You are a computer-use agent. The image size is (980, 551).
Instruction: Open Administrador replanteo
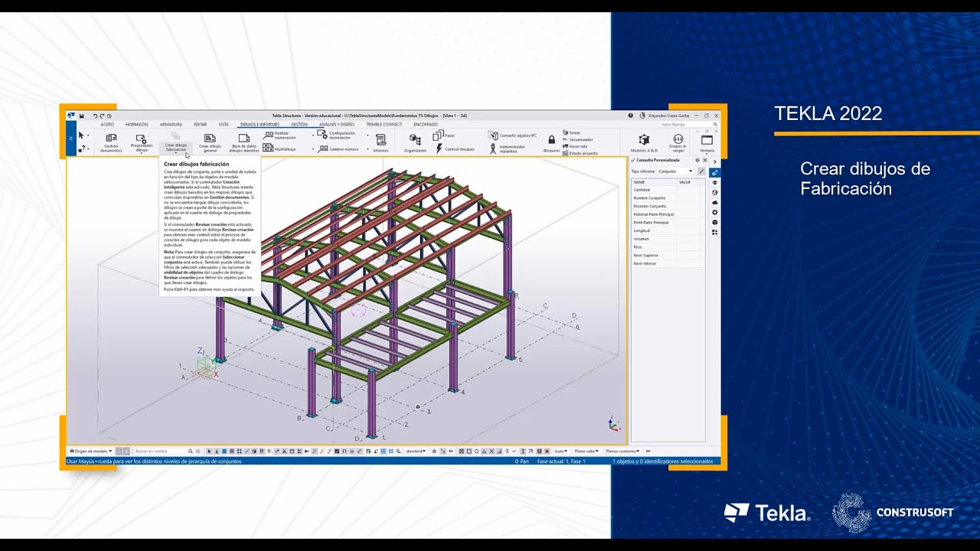[x=507, y=149]
